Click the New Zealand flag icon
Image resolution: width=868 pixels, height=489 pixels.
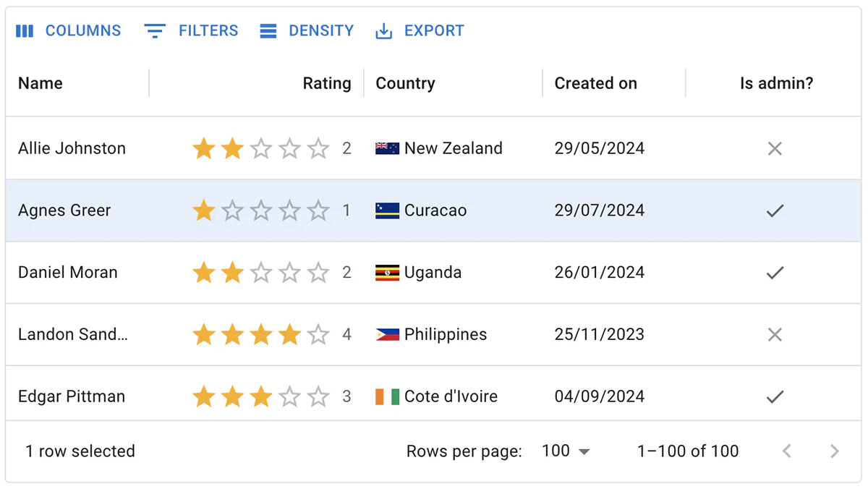387,149
